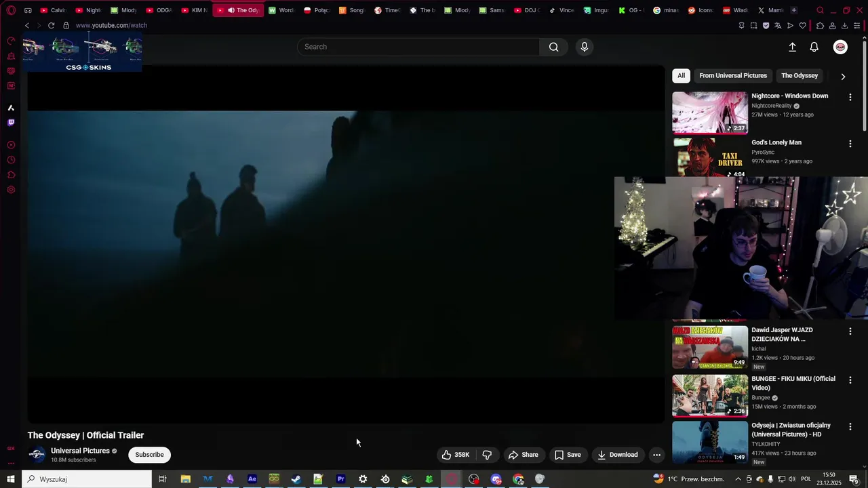Download The Odyssey trailer
This screenshot has width=868, height=488.
pyautogui.click(x=616, y=455)
